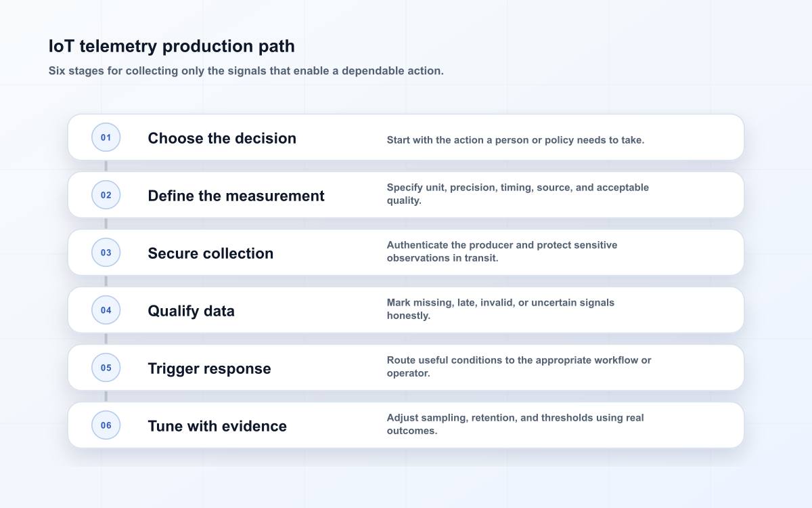This screenshot has width=812, height=508.
Task: Select the text about marking missing signals
Action: coord(501,309)
